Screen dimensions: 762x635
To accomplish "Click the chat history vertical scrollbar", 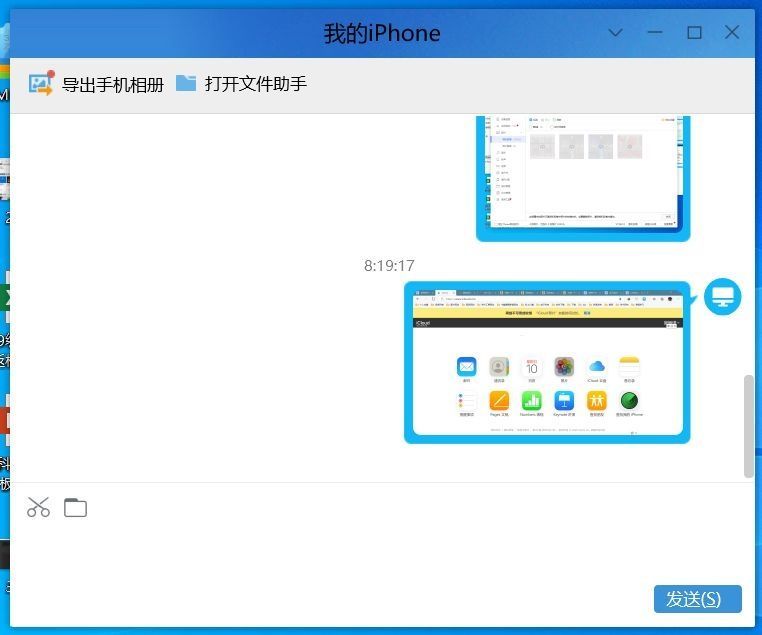I will click(x=748, y=426).
